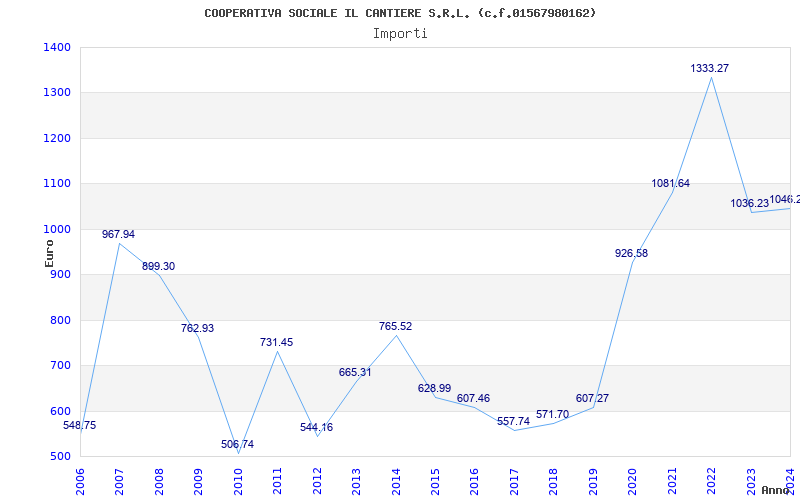Image resolution: width=800 pixels, height=500 pixels.
Task: Select the 2018 x-axis year tick
Action: tap(554, 481)
